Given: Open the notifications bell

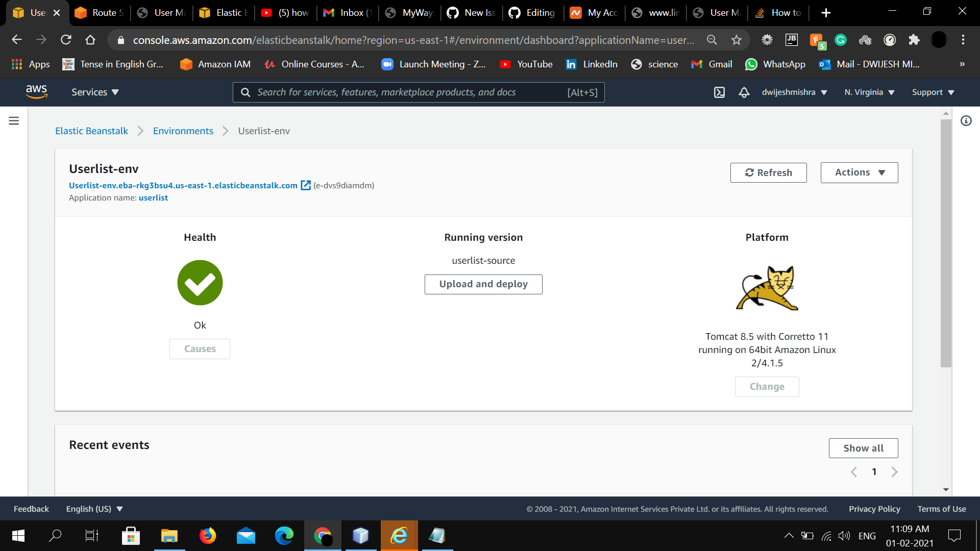Looking at the screenshot, I should pos(744,92).
